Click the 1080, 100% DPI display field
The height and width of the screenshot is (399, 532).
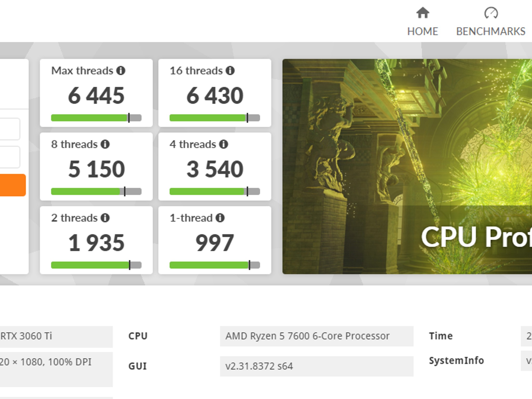click(x=56, y=362)
